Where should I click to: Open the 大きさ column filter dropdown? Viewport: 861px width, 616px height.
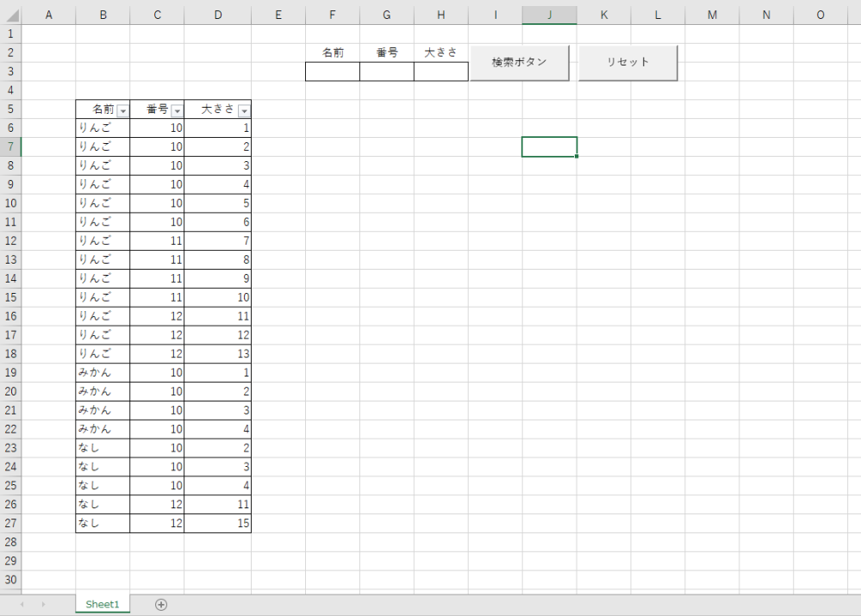tap(244, 110)
